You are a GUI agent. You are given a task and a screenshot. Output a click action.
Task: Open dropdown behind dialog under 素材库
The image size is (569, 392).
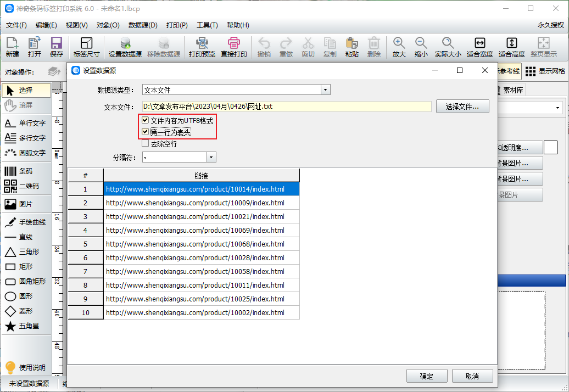(x=557, y=108)
